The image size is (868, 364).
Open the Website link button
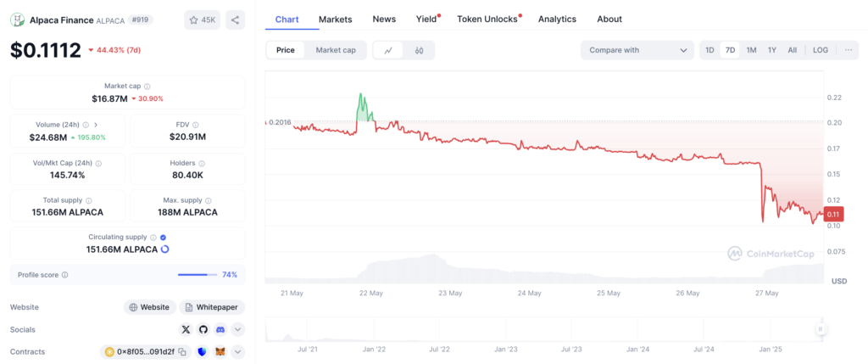click(x=150, y=307)
